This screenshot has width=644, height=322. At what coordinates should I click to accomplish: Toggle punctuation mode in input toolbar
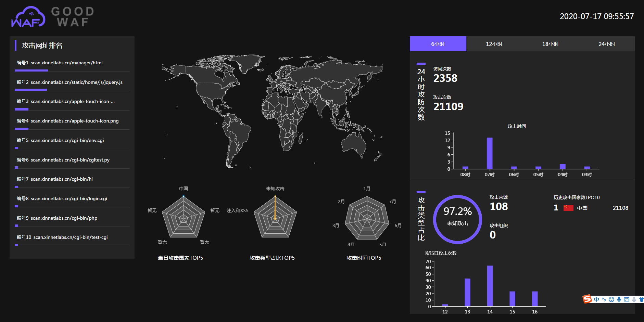[604, 299]
